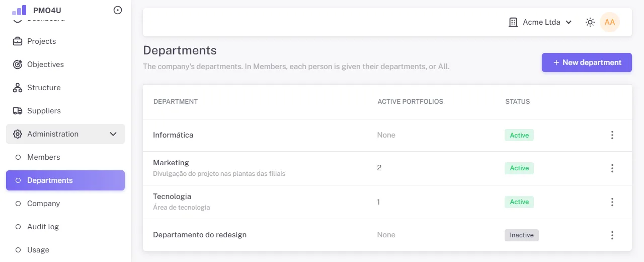
Task: Click the STATUS column header
Action: [x=518, y=102]
